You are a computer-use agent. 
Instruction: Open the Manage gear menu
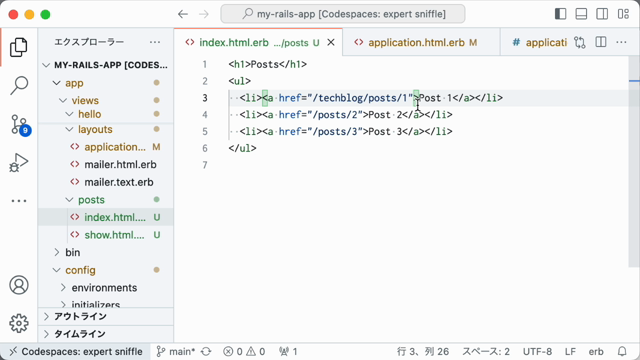coord(19,323)
